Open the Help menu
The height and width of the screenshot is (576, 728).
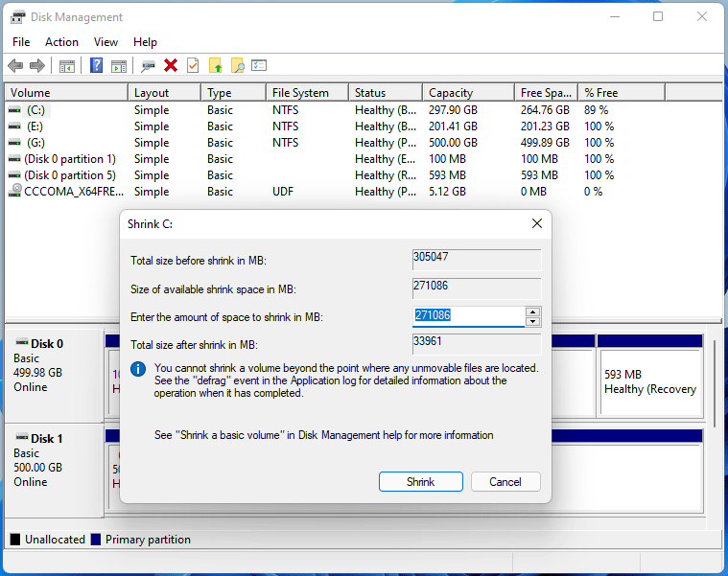pos(145,42)
